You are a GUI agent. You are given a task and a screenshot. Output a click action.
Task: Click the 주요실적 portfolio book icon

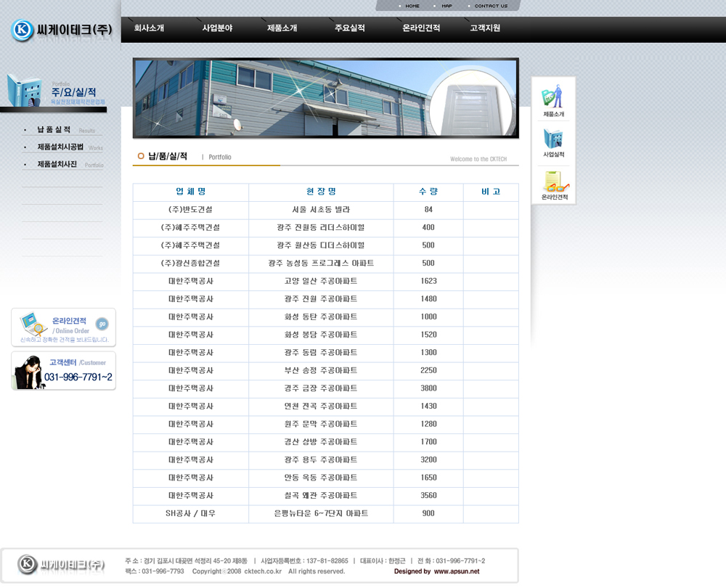click(25, 90)
